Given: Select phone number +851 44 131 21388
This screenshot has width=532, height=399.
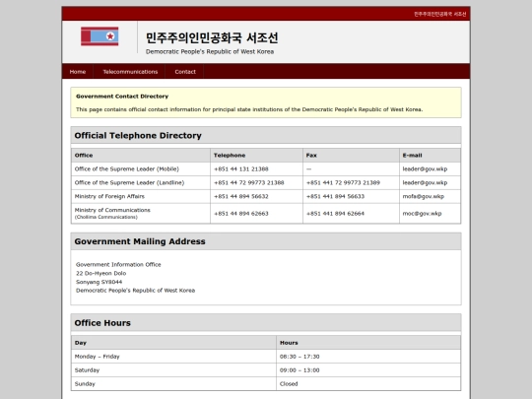Looking at the screenshot, I should coord(241,169).
